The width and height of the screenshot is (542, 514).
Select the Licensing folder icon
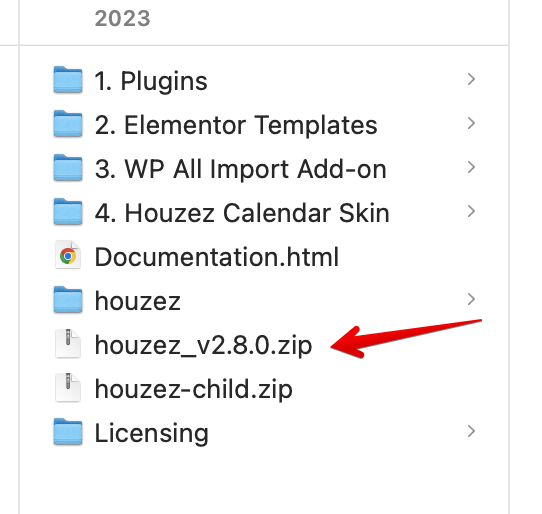pos(68,431)
